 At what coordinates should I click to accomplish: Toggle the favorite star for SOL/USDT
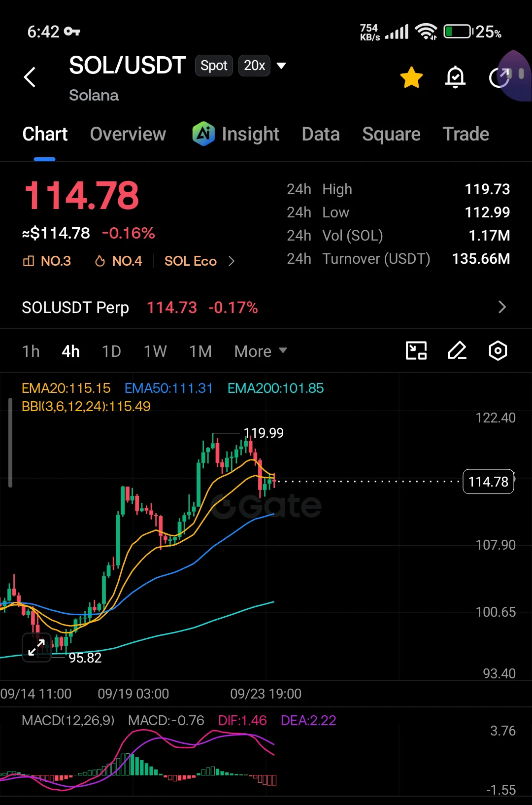point(411,77)
